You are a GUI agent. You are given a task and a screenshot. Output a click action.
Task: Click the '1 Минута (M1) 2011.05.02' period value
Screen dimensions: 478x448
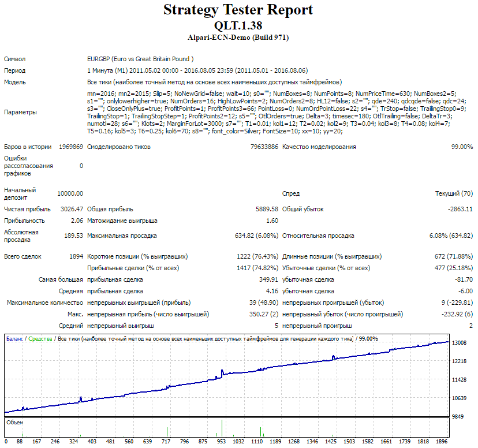[197, 70]
